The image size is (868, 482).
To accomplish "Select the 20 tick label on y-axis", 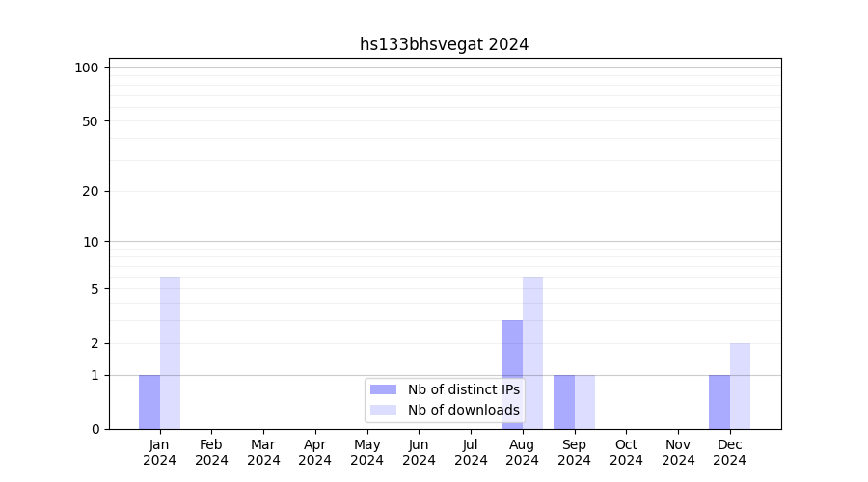I will [91, 191].
